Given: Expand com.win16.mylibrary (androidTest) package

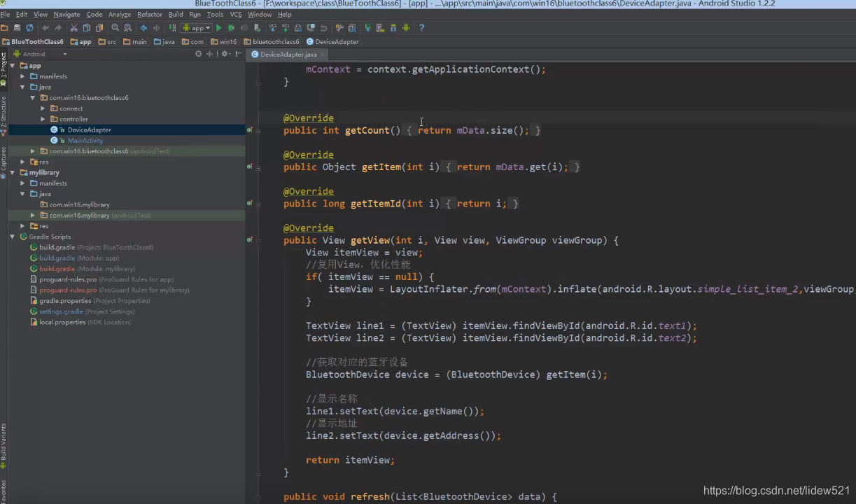Looking at the screenshot, I should pos(33,216).
